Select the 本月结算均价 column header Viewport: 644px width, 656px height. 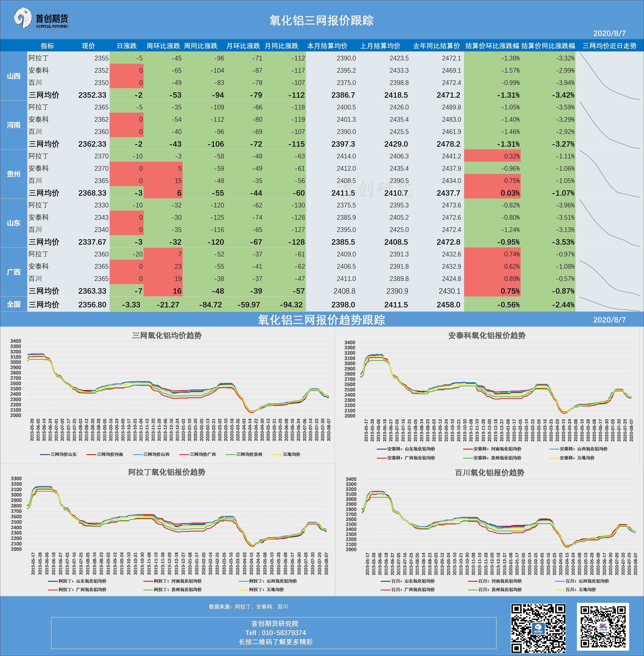327,46
